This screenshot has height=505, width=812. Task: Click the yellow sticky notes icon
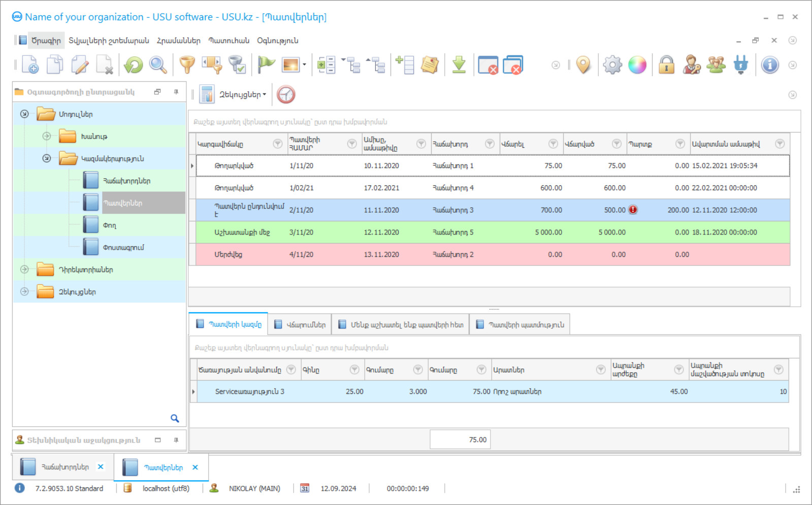pyautogui.click(x=430, y=65)
